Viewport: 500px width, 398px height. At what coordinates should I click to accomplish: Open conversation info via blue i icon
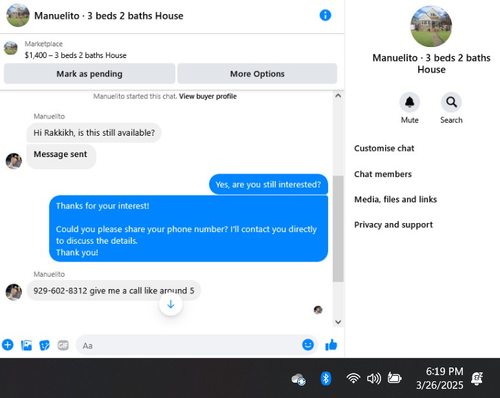pos(325,15)
